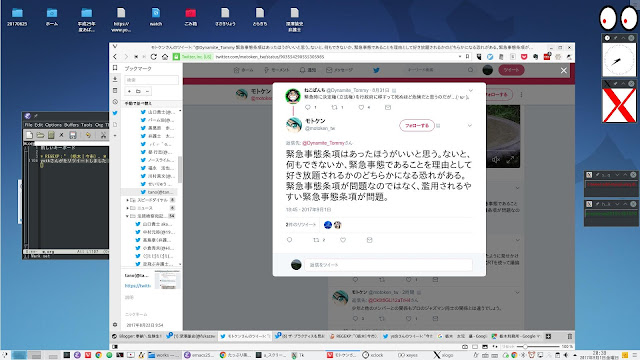Like the ねこぱんち parent tweet
Viewport: 640px width, 360px height.
pyautogui.click(x=361, y=107)
